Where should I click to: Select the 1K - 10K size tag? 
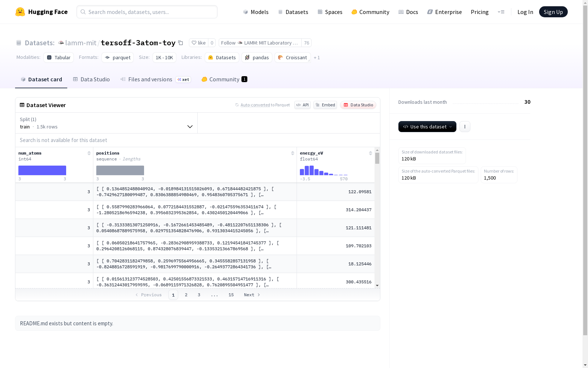[x=164, y=57]
